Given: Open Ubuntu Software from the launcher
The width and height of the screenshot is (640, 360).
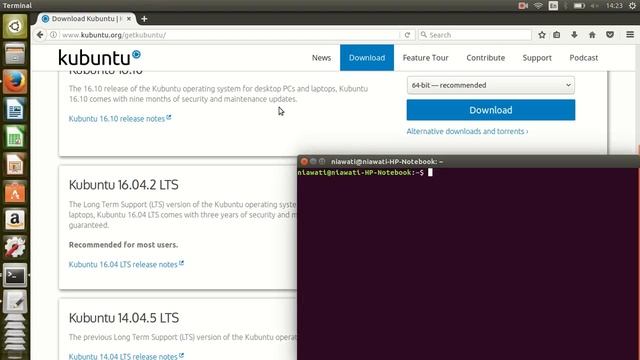Looking at the screenshot, I should click(x=15, y=192).
